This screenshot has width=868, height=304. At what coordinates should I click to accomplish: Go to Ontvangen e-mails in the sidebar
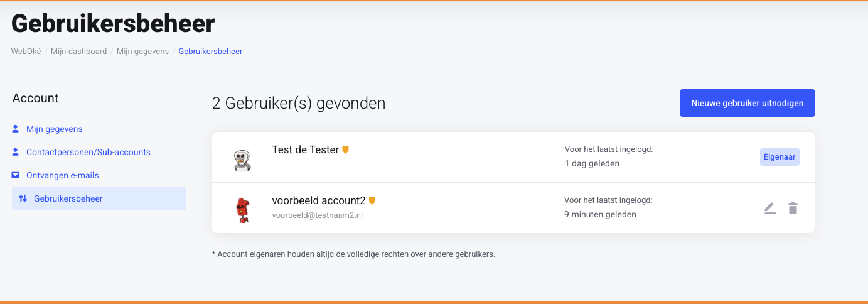[63, 175]
